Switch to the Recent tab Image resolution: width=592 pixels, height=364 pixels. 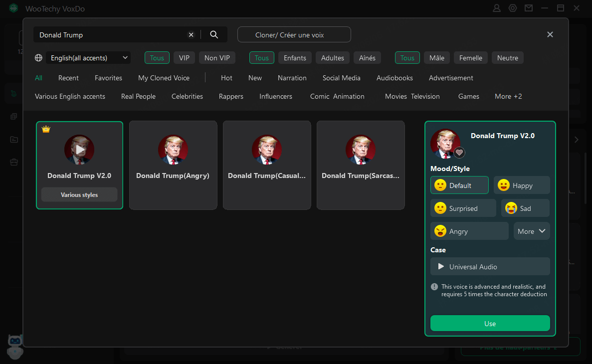(x=68, y=78)
